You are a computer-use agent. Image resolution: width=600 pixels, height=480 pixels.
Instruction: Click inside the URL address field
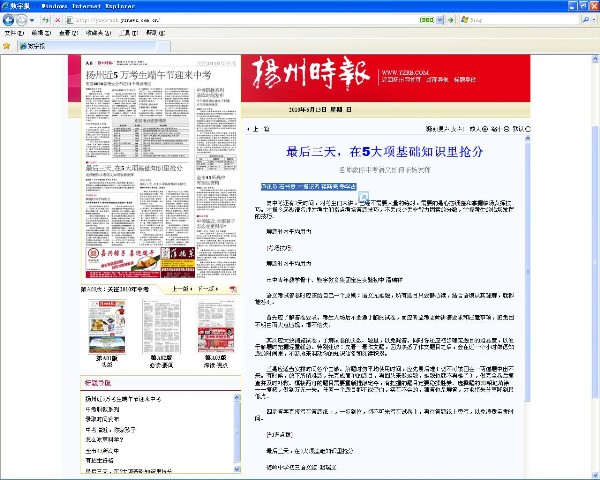245,20
